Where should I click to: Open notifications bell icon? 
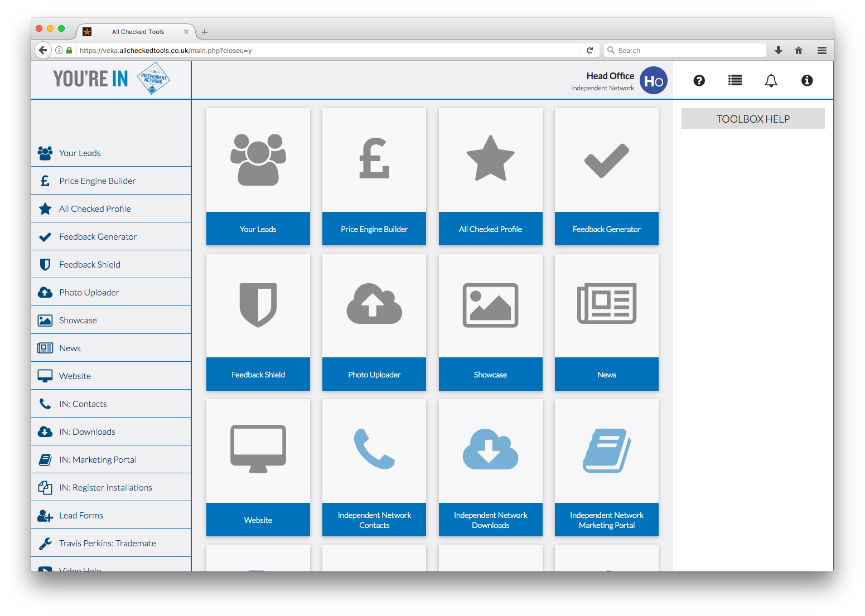coord(771,81)
